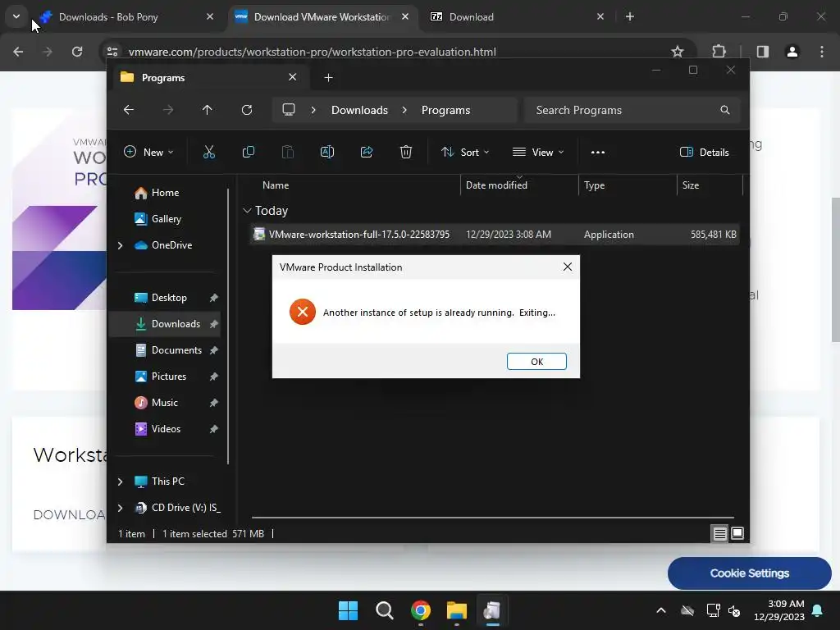The height and width of the screenshot is (630, 840).
Task: Add a new File Explorer tab
Action: (x=328, y=78)
